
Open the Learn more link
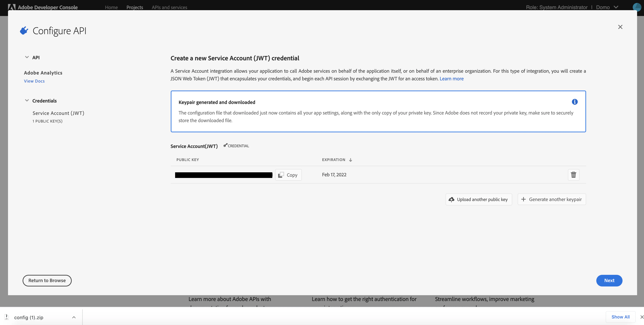(x=451, y=79)
